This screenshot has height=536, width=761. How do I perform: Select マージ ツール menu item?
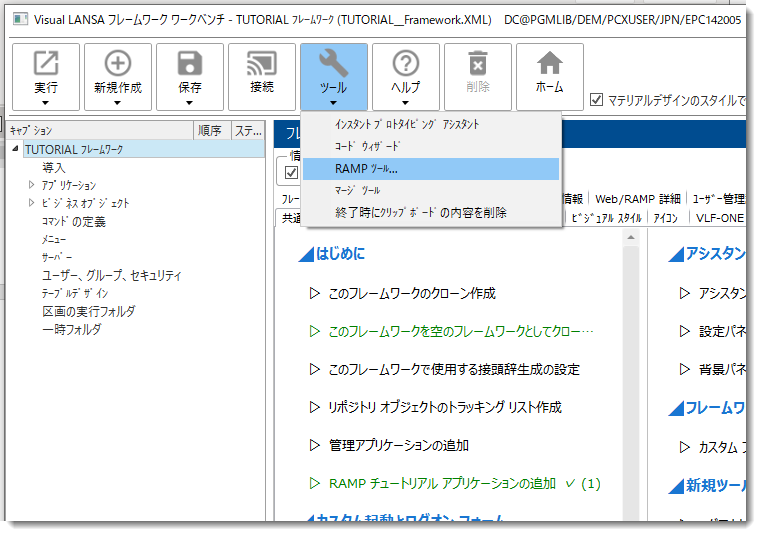click(x=431, y=190)
